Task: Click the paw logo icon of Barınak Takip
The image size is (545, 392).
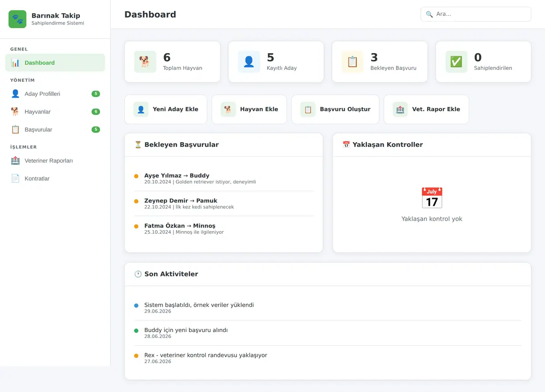Action: [x=18, y=19]
